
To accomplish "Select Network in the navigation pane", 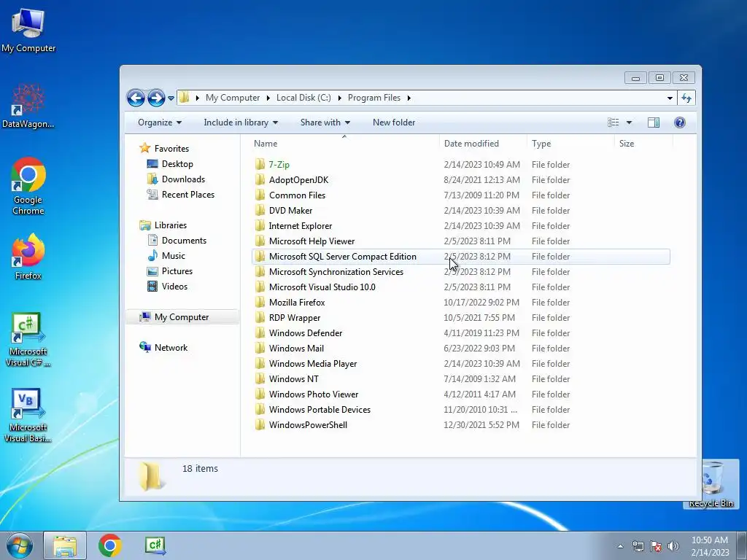I will (163, 348).
